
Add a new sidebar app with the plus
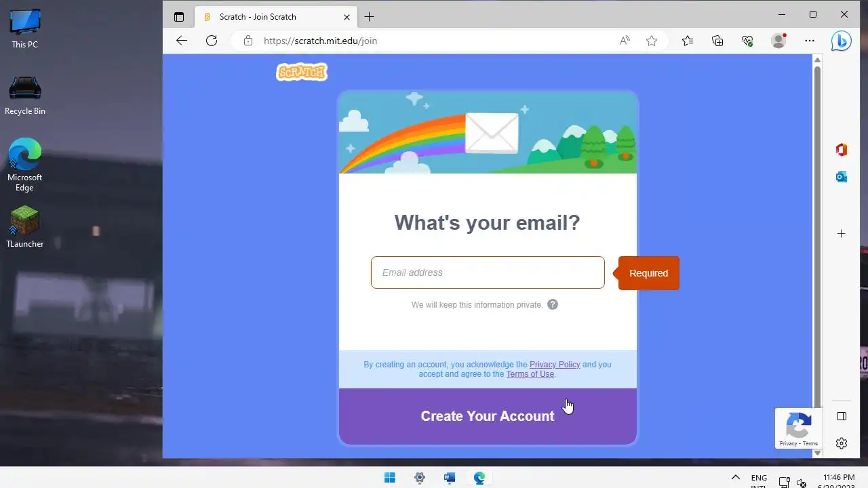(842, 234)
